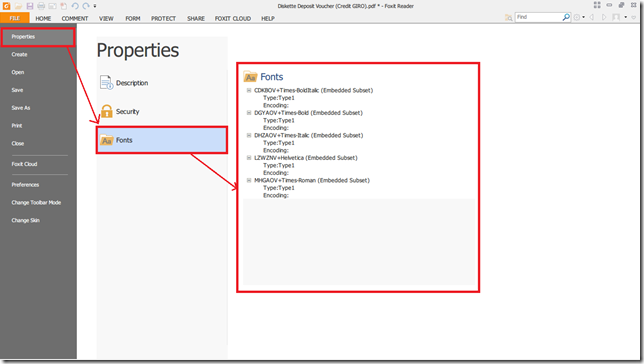Screen dimensions: 644x364
Task: Go to previous result with left triangle
Action: 592,17
